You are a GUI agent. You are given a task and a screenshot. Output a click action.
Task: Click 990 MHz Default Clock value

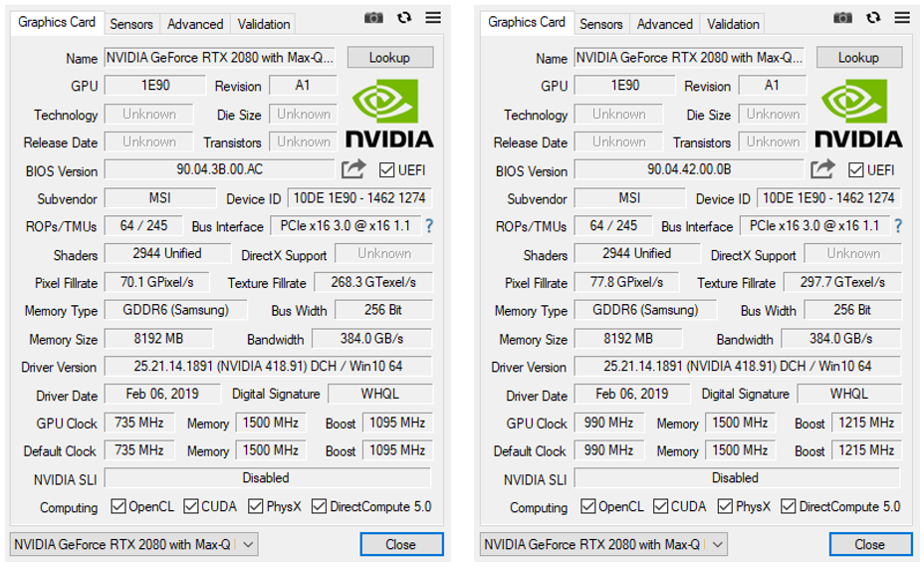tap(608, 450)
